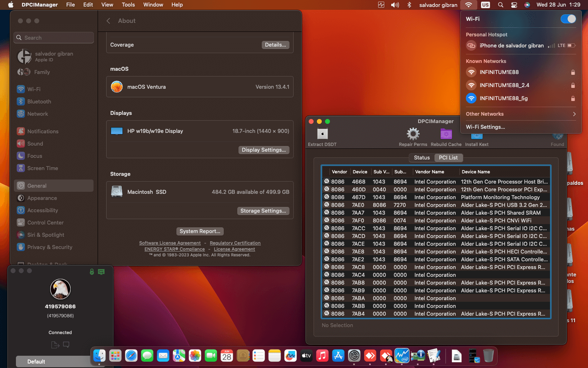The image size is (588, 368).
Task: Click the green monitor icon in AnyDesk
Action: pos(101,272)
